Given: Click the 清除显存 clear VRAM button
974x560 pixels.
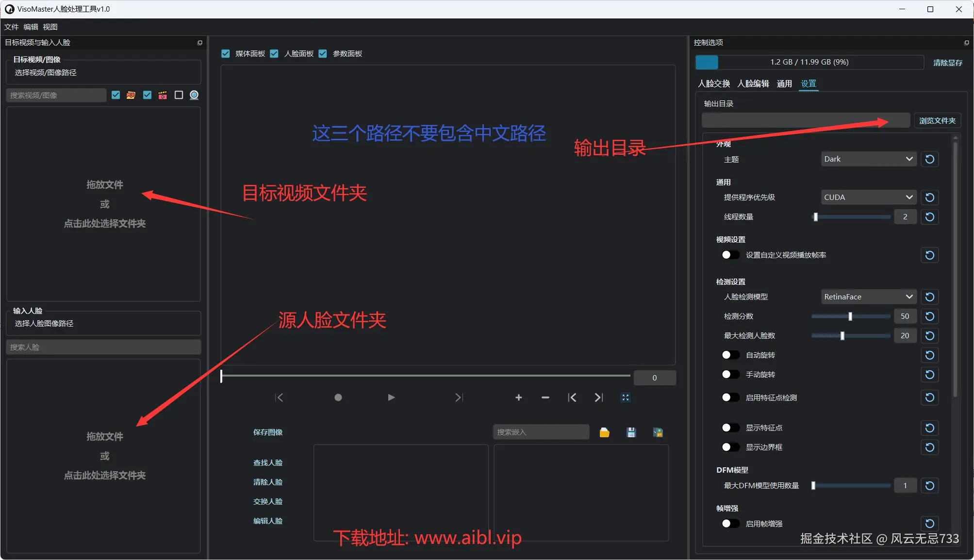Looking at the screenshot, I should (x=947, y=63).
